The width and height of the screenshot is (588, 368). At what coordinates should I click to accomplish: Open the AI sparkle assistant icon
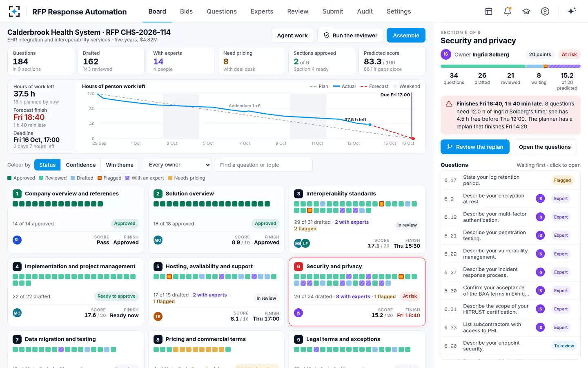pos(572,11)
